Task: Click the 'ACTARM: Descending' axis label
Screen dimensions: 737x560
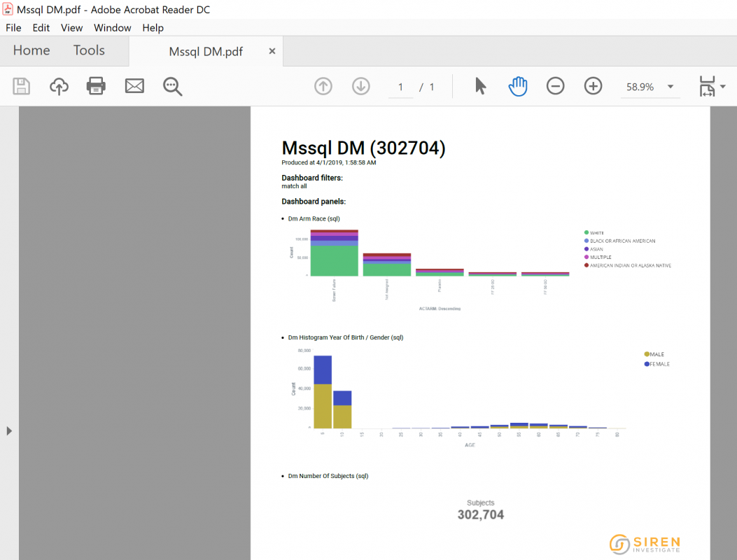Action: point(440,309)
